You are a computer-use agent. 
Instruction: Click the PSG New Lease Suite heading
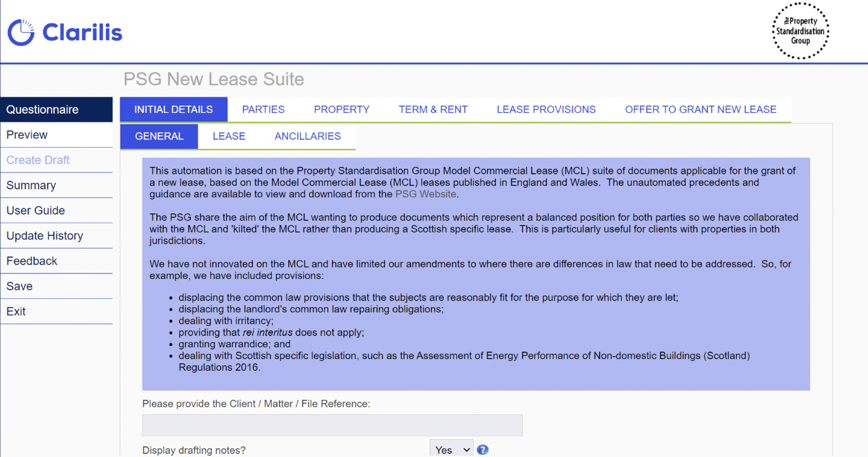[x=214, y=79]
